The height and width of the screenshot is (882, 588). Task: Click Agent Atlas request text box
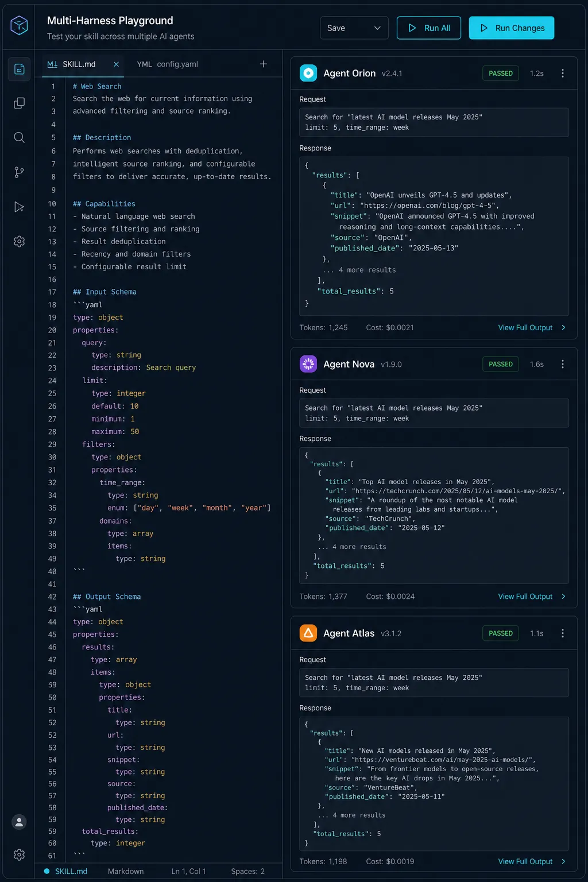click(x=434, y=683)
